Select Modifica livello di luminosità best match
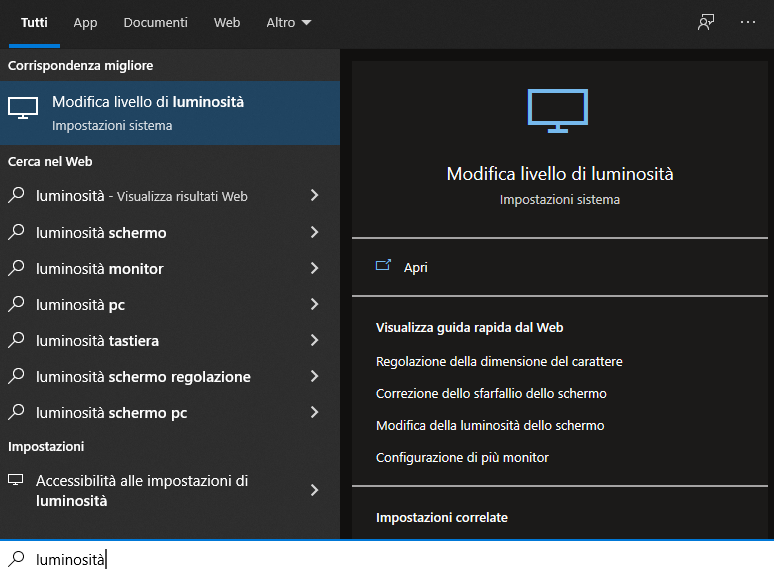This screenshot has width=774, height=574. (170, 113)
